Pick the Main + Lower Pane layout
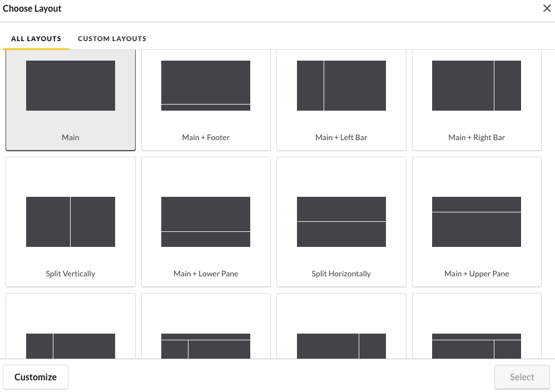Viewport: 555px width, 392px height. 206,222
